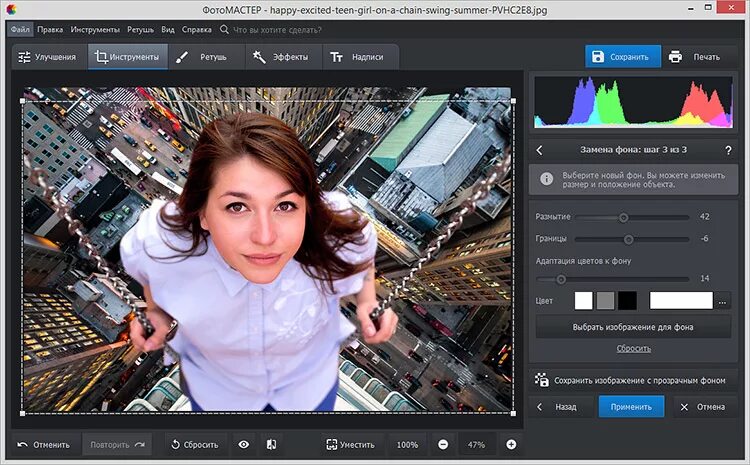Click the Print button with printer icon
Image resolution: width=750 pixels, height=465 pixels.
[694, 57]
